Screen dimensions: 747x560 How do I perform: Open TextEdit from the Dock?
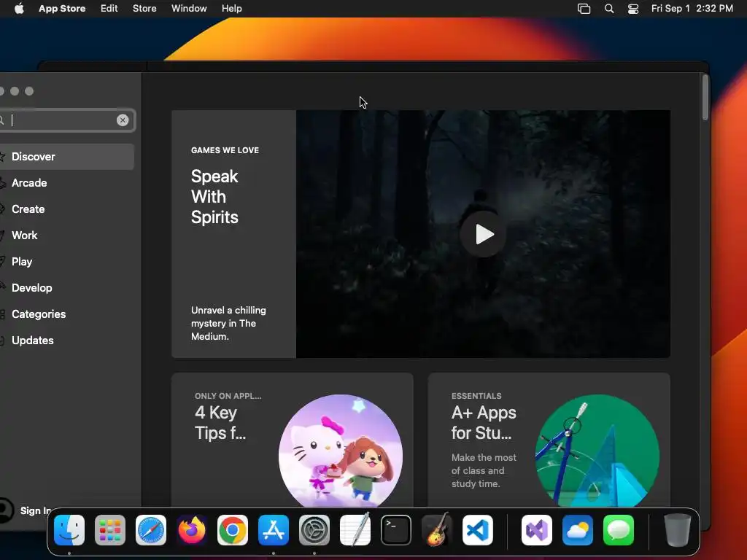tap(355, 530)
